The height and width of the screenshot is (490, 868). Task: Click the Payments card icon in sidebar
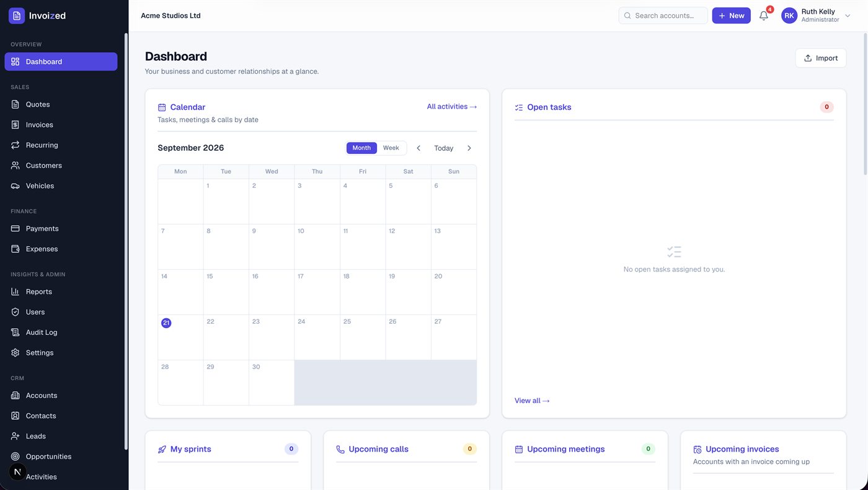tap(15, 228)
